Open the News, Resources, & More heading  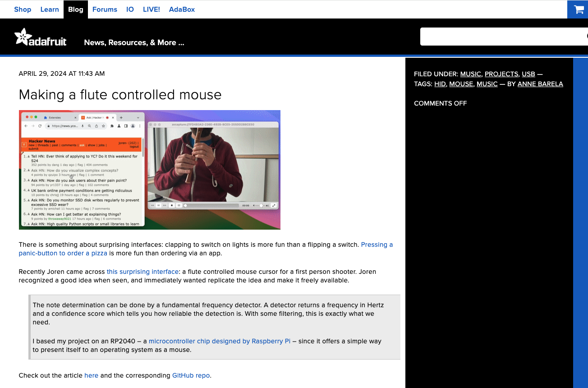coord(134,42)
